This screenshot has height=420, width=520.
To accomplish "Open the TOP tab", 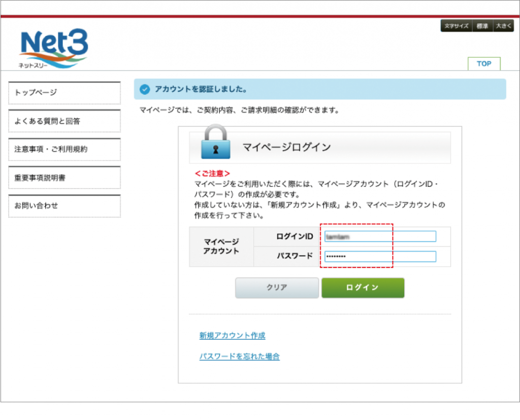I will 484,63.
